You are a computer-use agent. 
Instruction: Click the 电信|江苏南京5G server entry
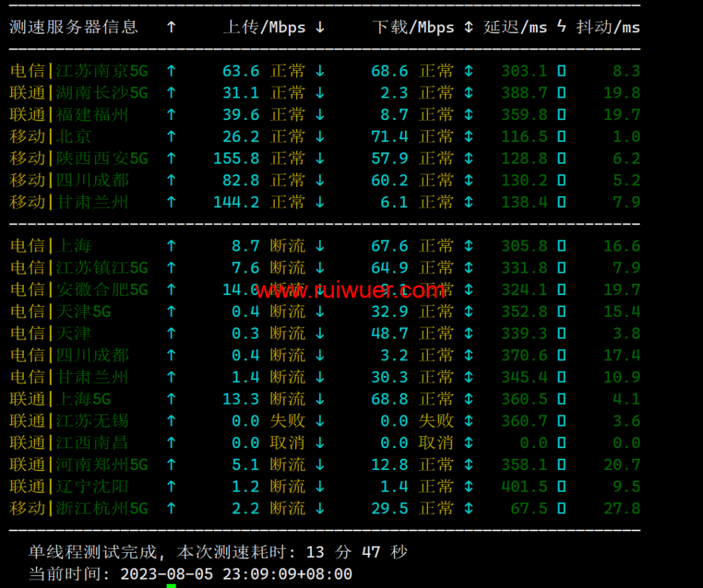(x=79, y=71)
